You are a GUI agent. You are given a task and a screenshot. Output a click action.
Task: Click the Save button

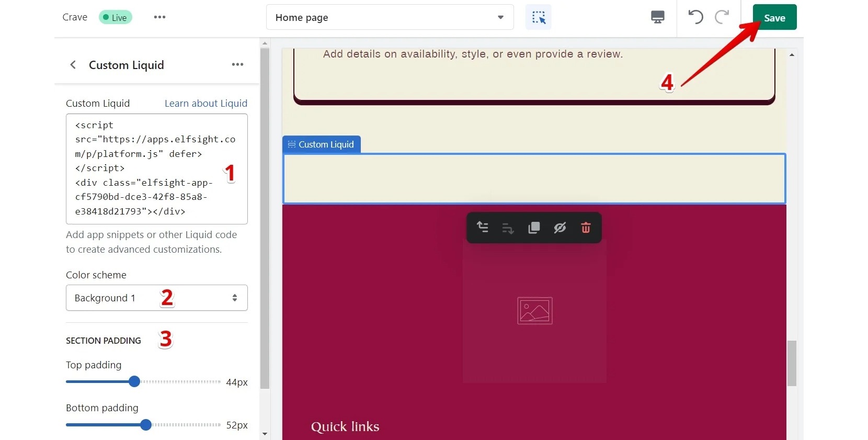coord(774,18)
